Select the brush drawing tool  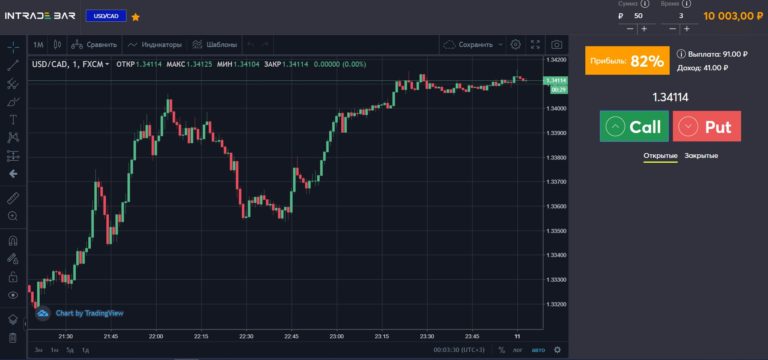point(13,102)
